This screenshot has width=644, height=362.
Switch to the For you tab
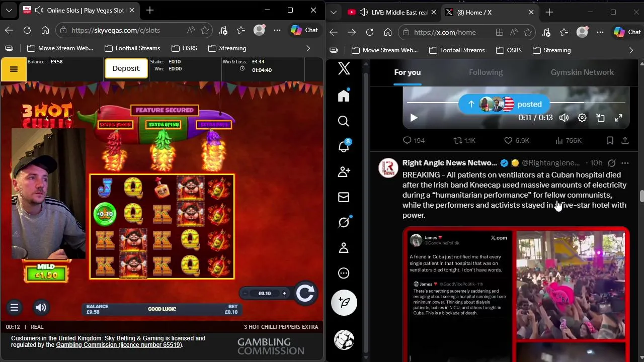click(408, 72)
